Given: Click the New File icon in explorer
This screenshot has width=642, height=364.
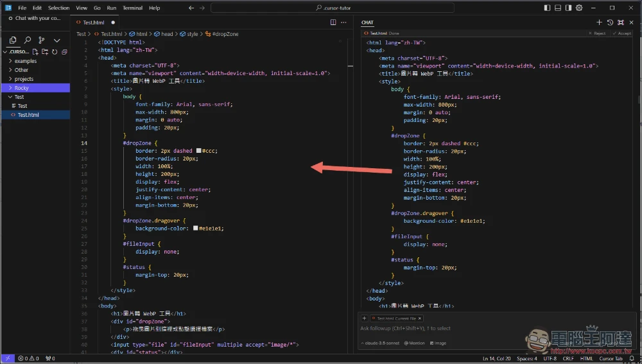Looking at the screenshot, I should 36,52.
